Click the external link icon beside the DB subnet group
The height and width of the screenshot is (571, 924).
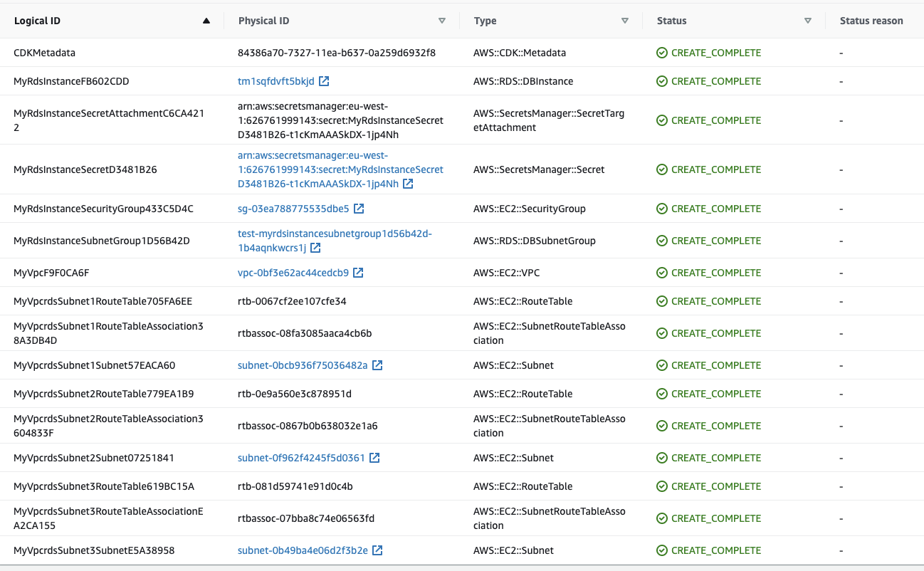coord(315,248)
